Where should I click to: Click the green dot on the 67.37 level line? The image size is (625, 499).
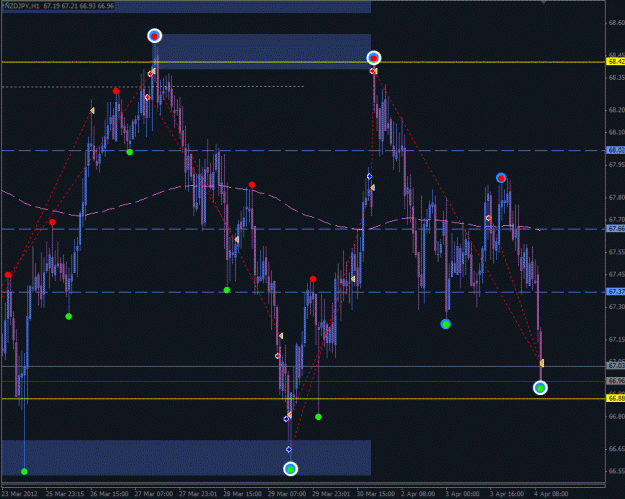[x=227, y=290]
